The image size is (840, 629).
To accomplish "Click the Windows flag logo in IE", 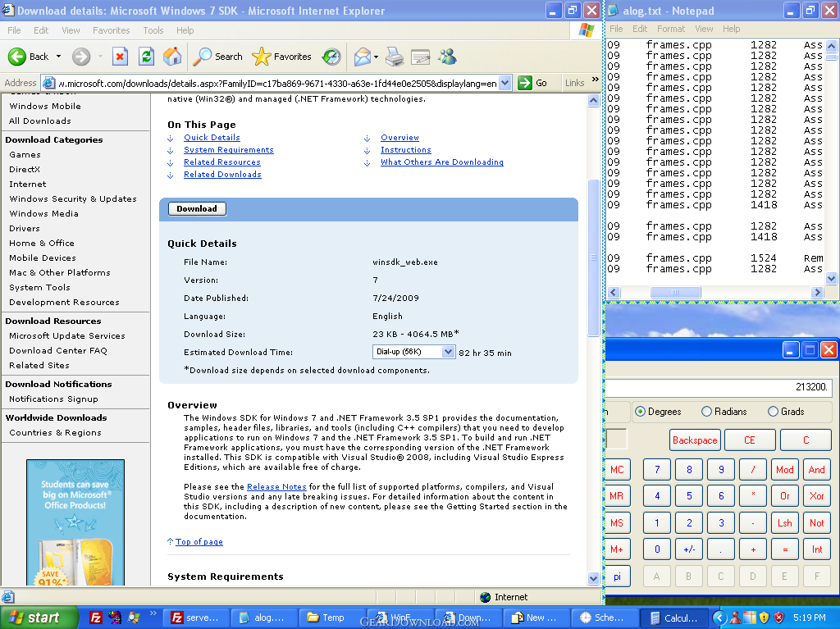I will click(x=586, y=30).
